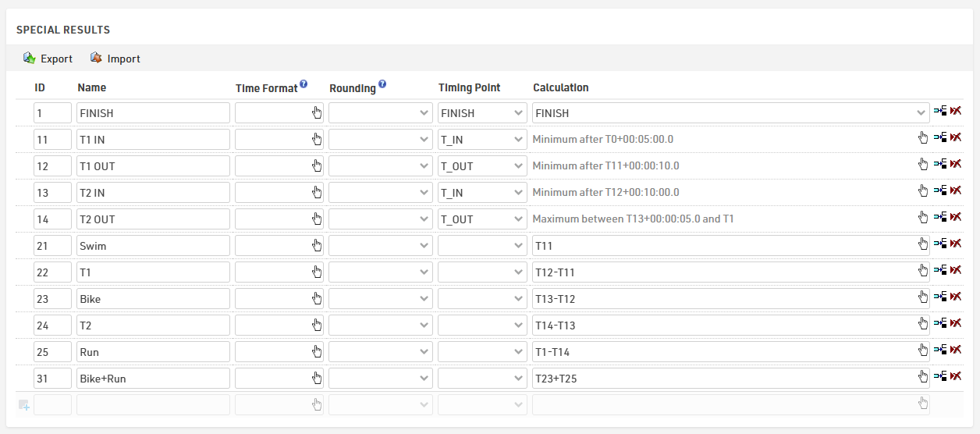Click the Name field containing T2 OUT

coord(153,219)
